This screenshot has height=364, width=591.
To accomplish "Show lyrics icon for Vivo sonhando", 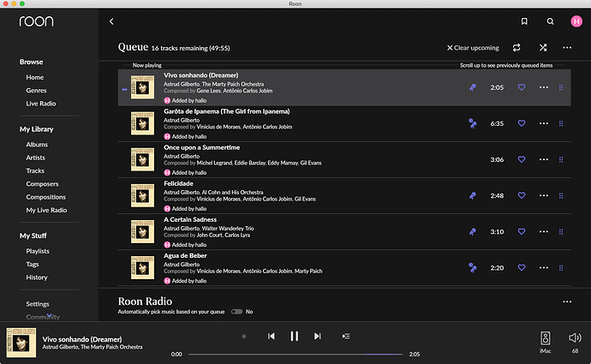I will (x=472, y=87).
